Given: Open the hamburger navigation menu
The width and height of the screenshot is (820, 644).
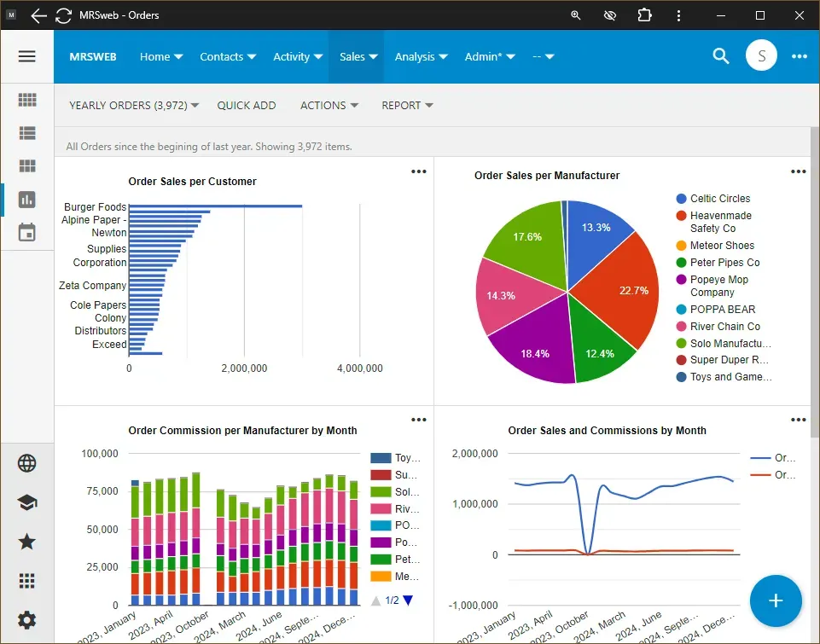Looking at the screenshot, I should coord(26,56).
